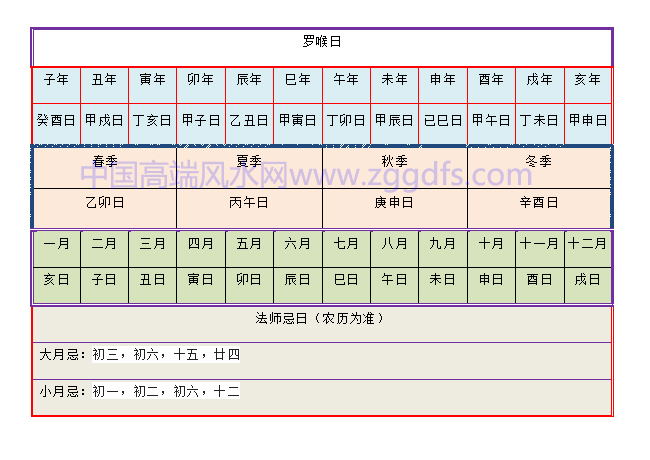Select the 辰年 cell

click(x=250, y=85)
